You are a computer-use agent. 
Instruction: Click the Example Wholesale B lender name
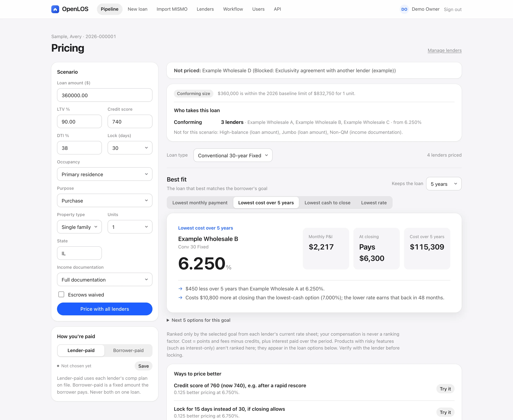pyautogui.click(x=208, y=239)
